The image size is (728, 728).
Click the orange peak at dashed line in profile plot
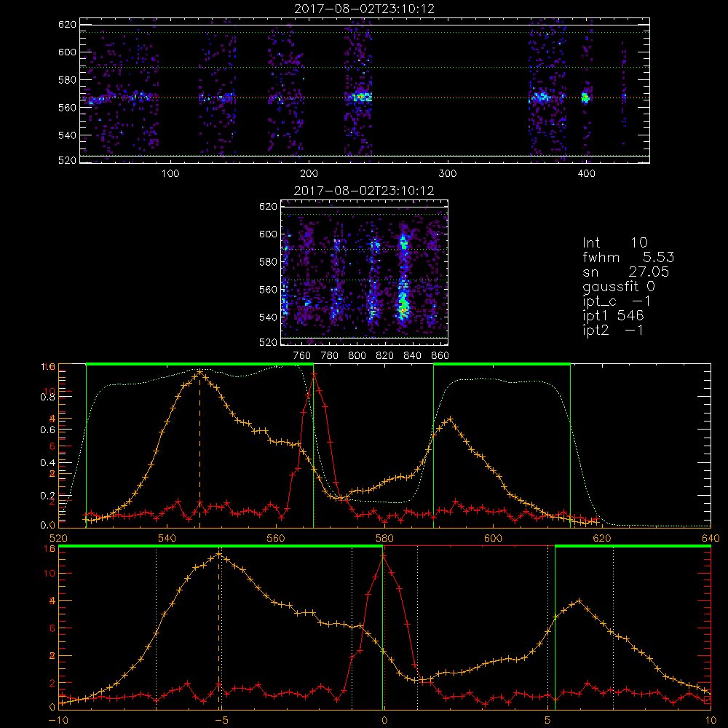coord(200,371)
